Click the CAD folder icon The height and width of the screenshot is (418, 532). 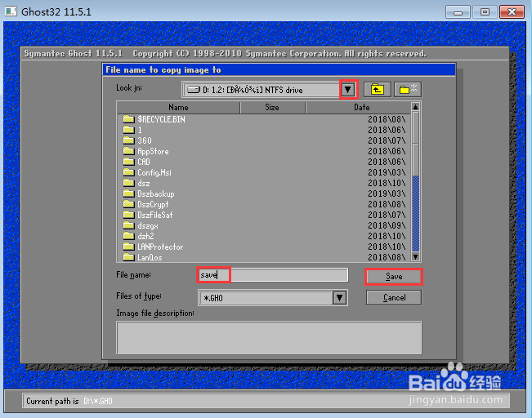pyautogui.click(x=128, y=162)
